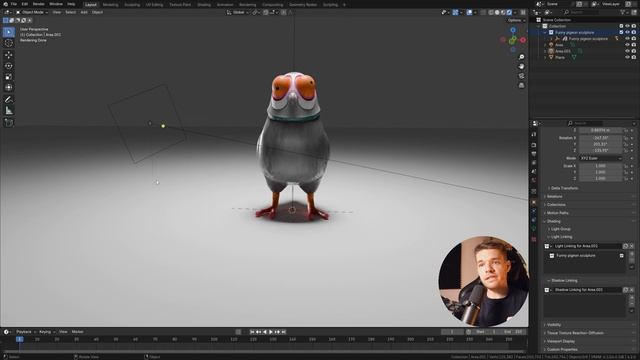This screenshot has width=640, height=360.
Task: Toggle eye visibility of Plane object
Action: 627,58
